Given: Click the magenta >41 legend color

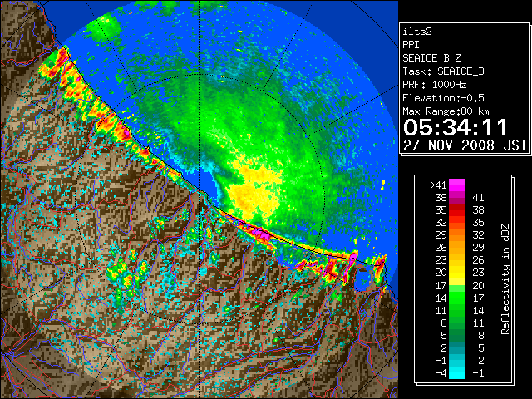Looking at the screenshot, I should click(457, 185).
